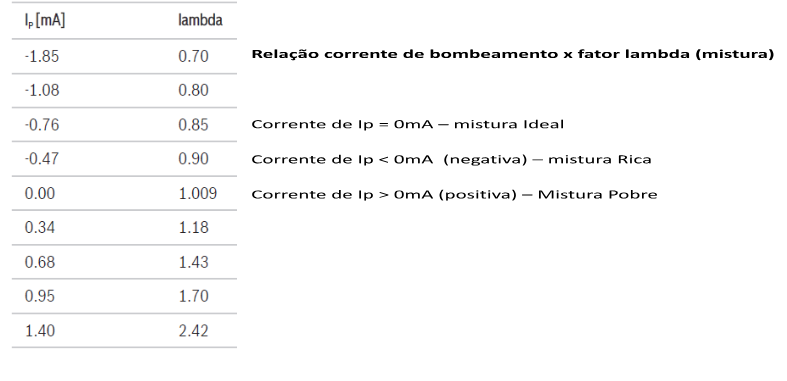
Task: Select the -1.85 current value cell
Action: (42, 56)
